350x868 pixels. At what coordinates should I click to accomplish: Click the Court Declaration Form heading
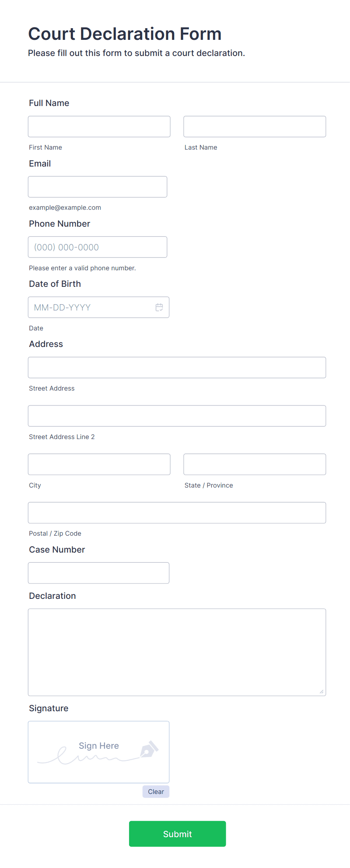(125, 34)
